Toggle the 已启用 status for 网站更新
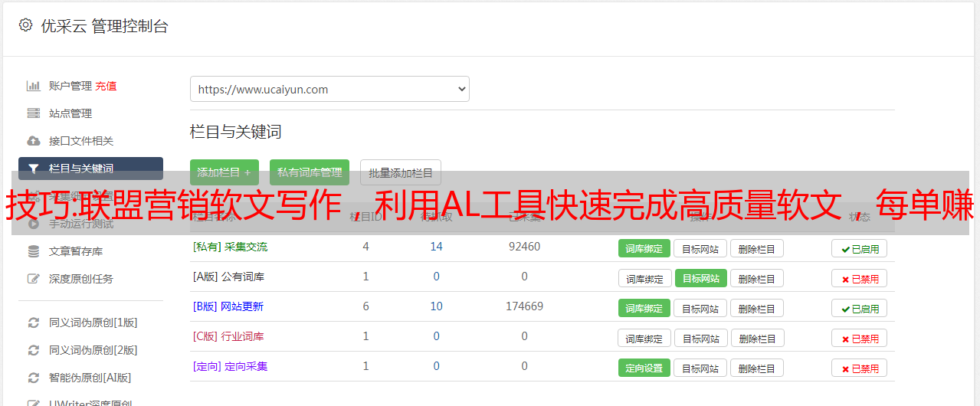 click(x=860, y=308)
